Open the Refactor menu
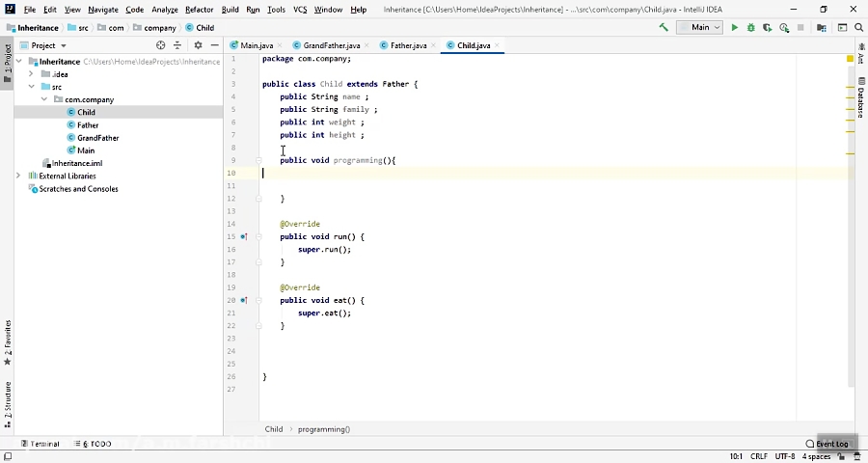Viewport: 868px width, 463px height. [200, 10]
